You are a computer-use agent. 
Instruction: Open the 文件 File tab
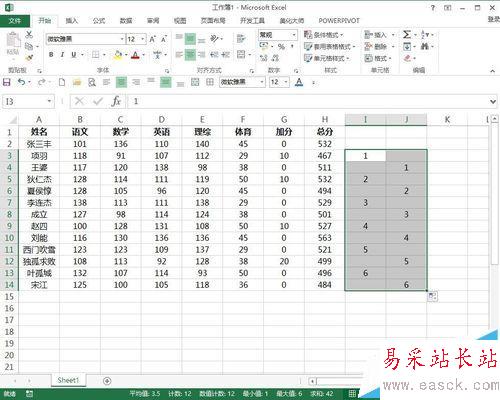tap(15, 21)
